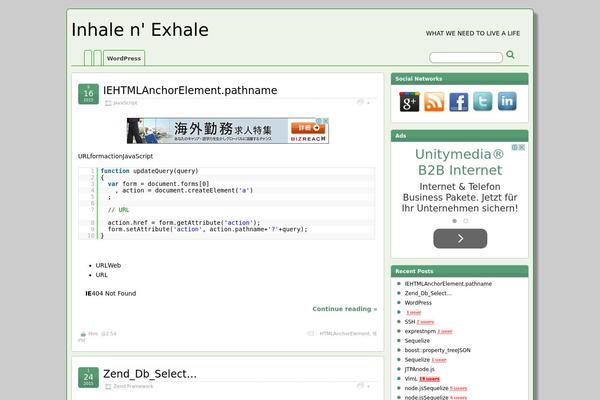Click the Unitymedia B2B Internet ad headline
This screenshot has height=400, width=600.
pos(460,162)
